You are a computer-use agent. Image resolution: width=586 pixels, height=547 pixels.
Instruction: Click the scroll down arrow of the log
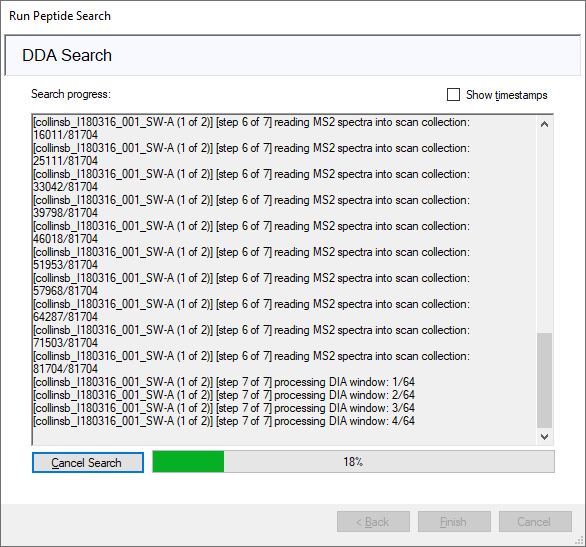click(545, 436)
